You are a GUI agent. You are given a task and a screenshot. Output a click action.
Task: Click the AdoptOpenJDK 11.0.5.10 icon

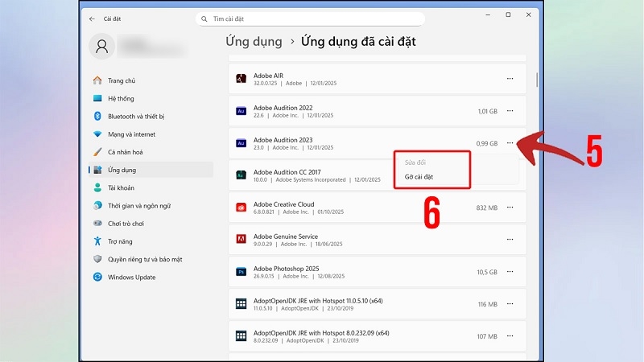241,304
